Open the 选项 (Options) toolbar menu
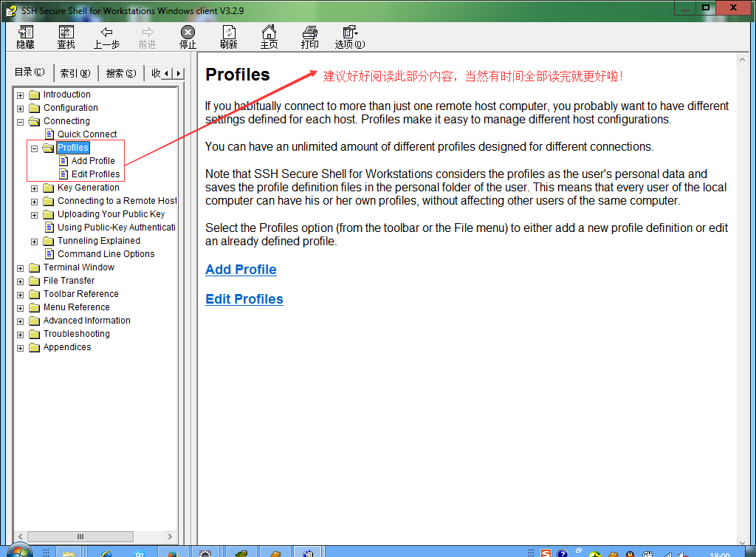 350,37
